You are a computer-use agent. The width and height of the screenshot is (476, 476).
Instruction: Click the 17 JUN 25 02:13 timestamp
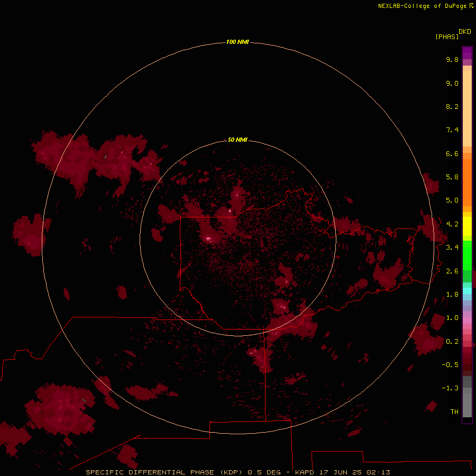pyautogui.click(x=354, y=472)
